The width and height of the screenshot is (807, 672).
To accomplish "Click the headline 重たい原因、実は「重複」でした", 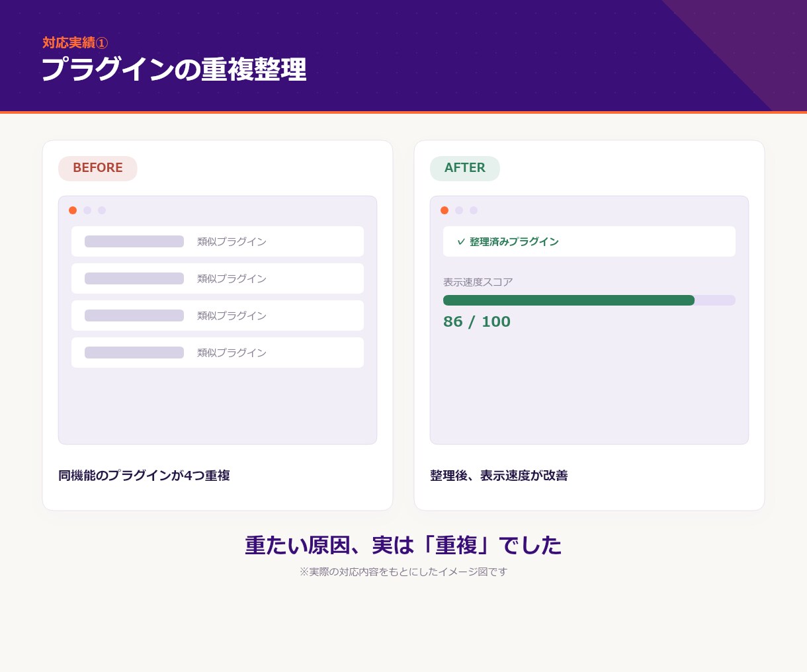I will click(403, 546).
